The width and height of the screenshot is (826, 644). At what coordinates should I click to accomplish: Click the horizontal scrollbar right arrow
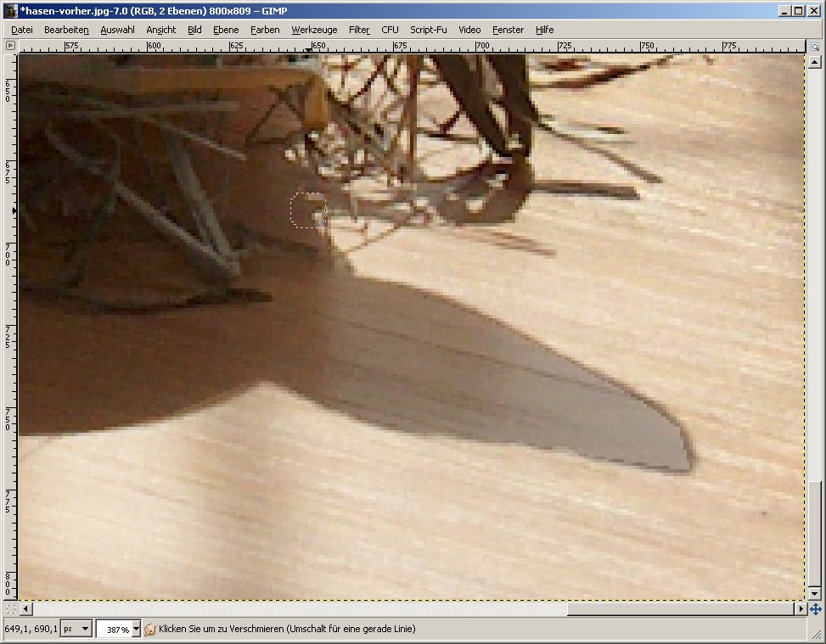tap(801, 609)
